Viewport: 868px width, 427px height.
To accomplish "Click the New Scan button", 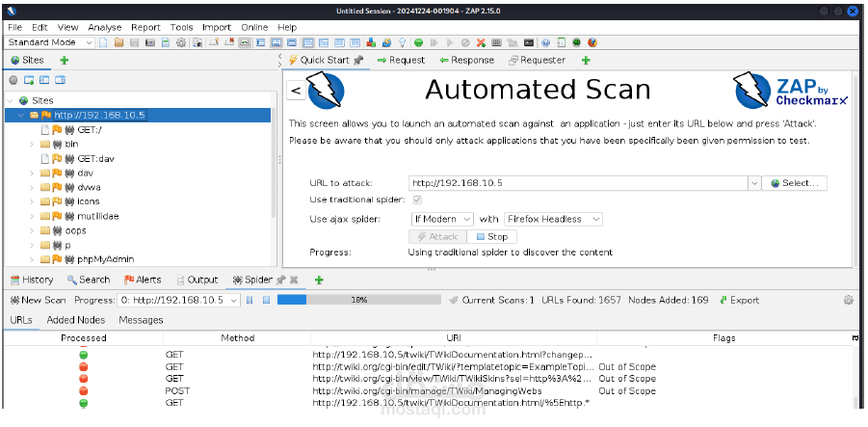I will (x=39, y=300).
